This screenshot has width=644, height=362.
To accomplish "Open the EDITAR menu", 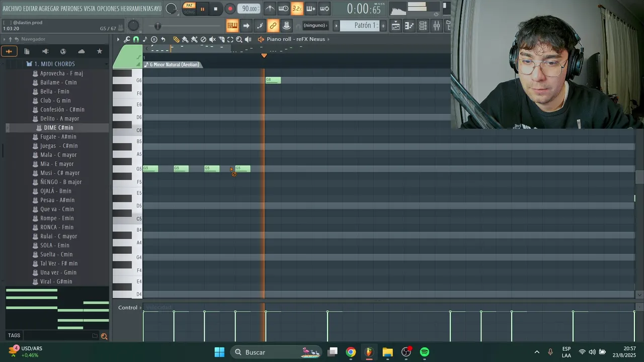I will tap(31, 9).
